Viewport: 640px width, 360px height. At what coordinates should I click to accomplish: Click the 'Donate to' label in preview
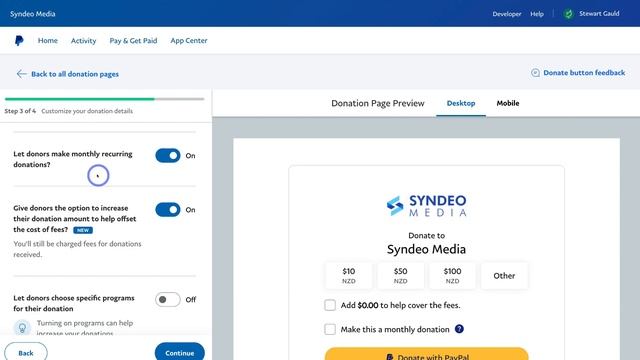click(427, 236)
